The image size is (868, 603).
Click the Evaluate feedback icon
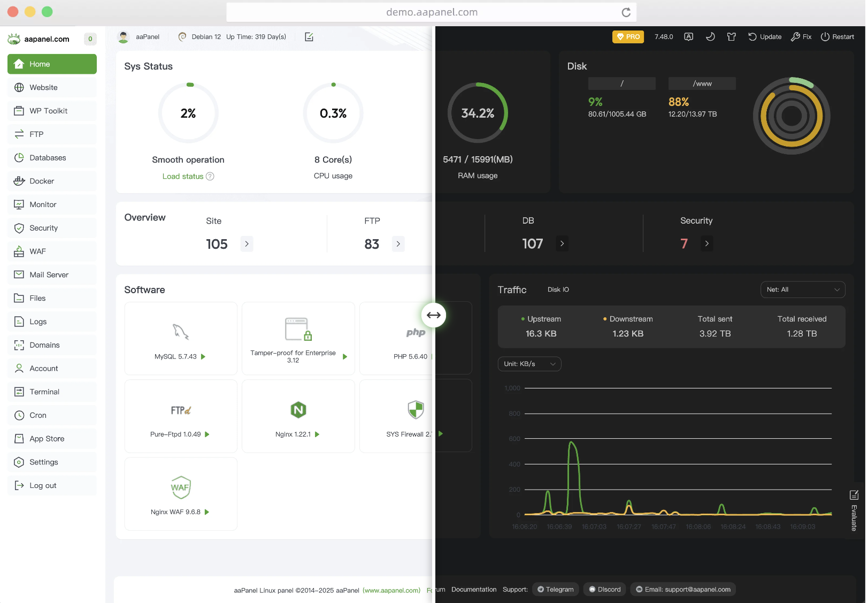854,495
